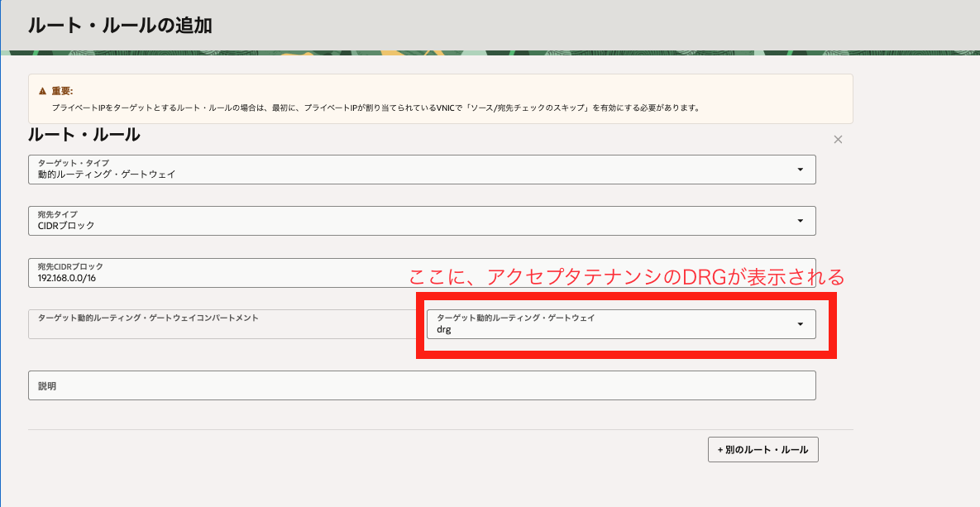Click the ルート・ルール section heading
Viewport: 980px width, 507px height.
pyautogui.click(x=84, y=135)
